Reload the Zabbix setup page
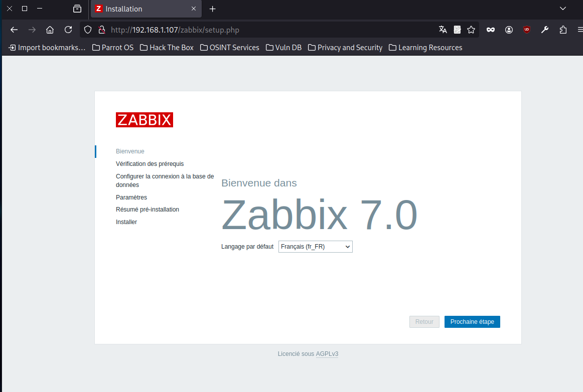Image resolution: width=583 pixels, height=392 pixels. (68, 30)
